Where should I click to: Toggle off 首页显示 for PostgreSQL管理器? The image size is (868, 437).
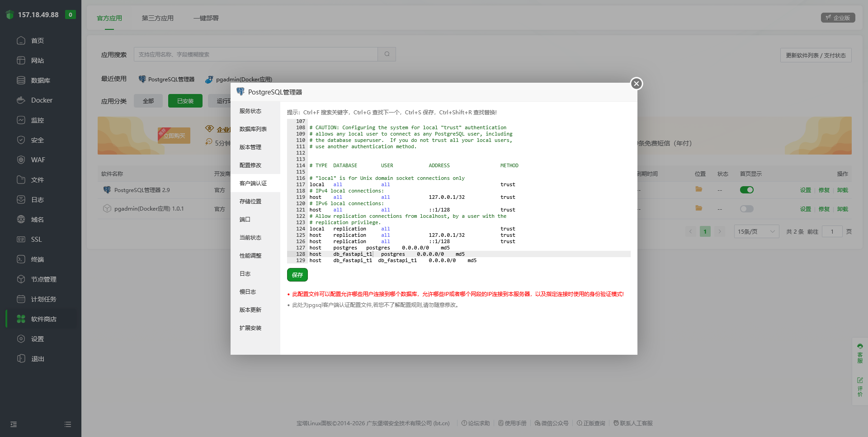pyautogui.click(x=747, y=190)
